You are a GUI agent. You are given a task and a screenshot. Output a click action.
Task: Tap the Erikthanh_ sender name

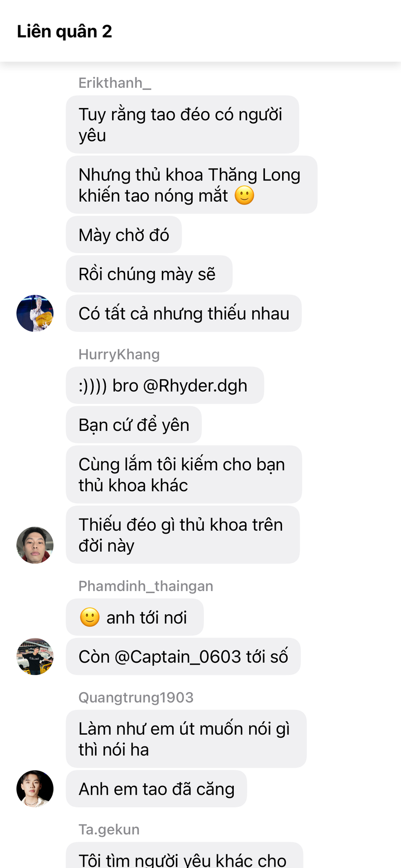click(x=115, y=83)
